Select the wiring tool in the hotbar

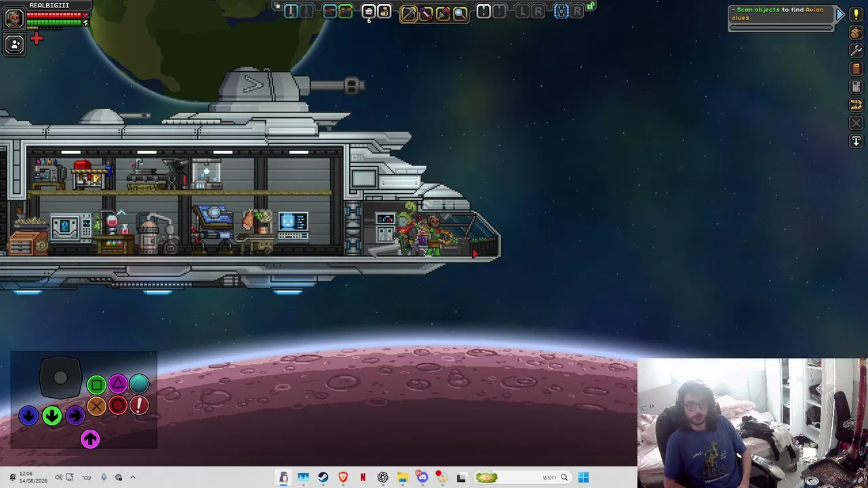coord(426,13)
